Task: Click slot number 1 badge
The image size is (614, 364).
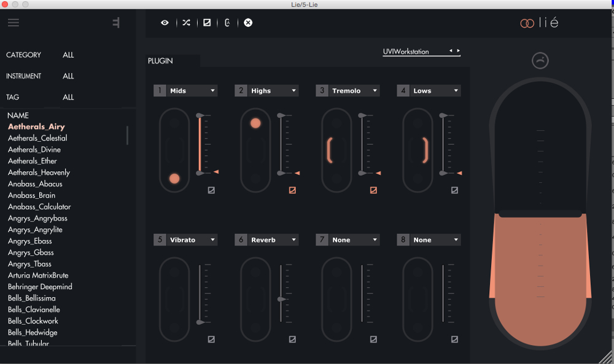Action: pyautogui.click(x=160, y=90)
